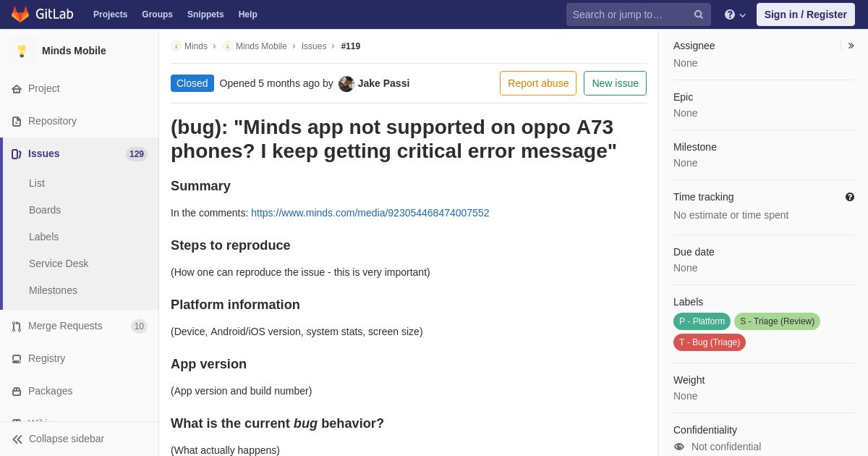Click Sign in / Register button
The image size is (868, 456).
806,14
